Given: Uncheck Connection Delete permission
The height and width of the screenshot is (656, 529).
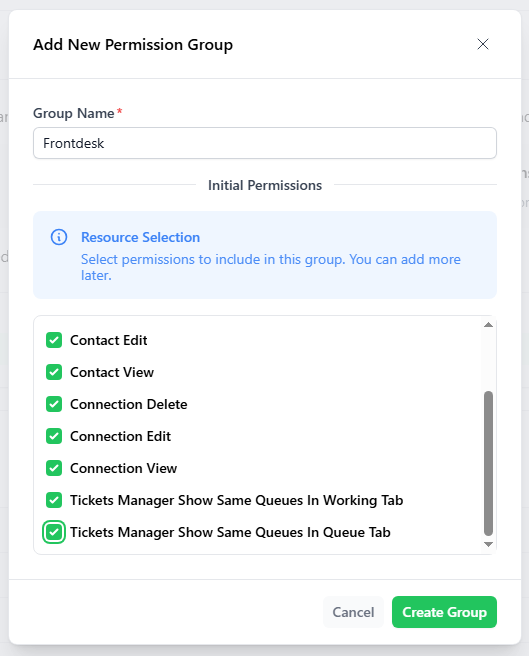Looking at the screenshot, I should pos(54,404).
